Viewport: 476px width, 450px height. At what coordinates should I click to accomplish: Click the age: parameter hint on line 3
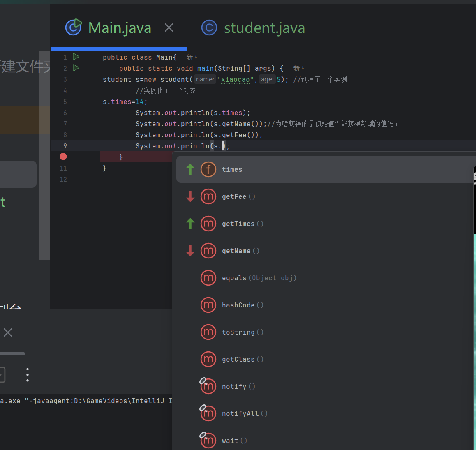click(267, 79)
